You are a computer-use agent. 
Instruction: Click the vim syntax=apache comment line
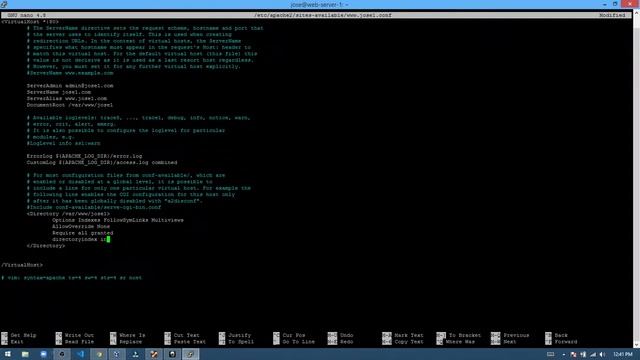[x=71, y=278]
